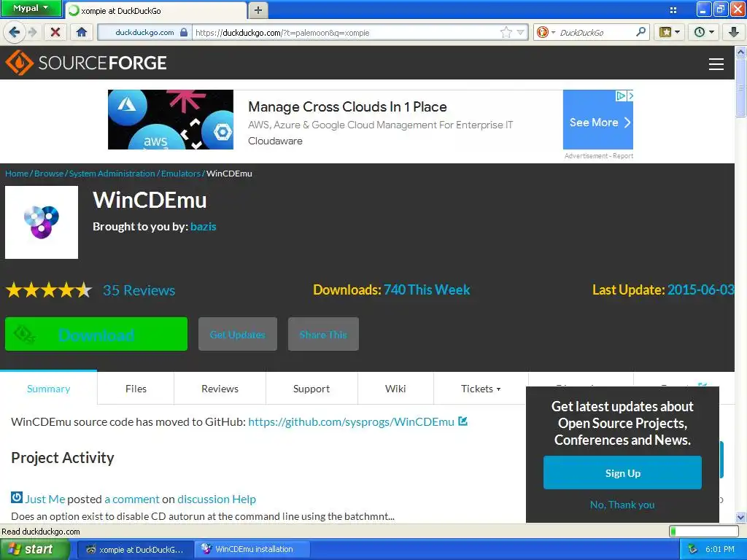Click the green Download button
Viewport: 747px width, 560px height.
pyautogui.click(x=96, y=334)
